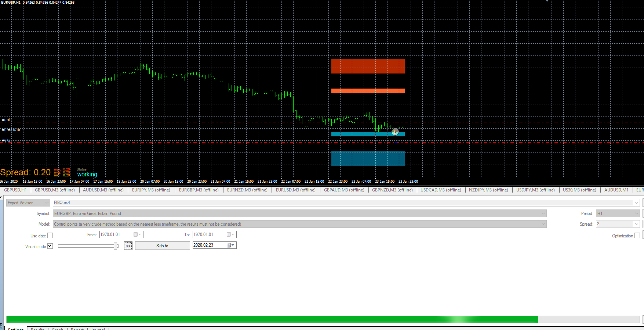Image resolution: width=644 pixels, height=330 pixels.
Task: Click the '#6 sell 0.10' order label
Action: pos(11,130)
